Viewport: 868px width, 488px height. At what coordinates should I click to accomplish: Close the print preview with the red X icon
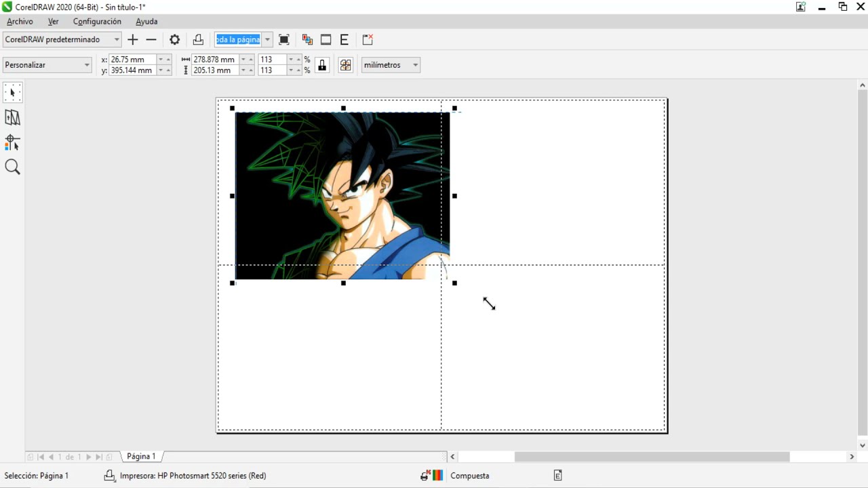coord(367,39)
